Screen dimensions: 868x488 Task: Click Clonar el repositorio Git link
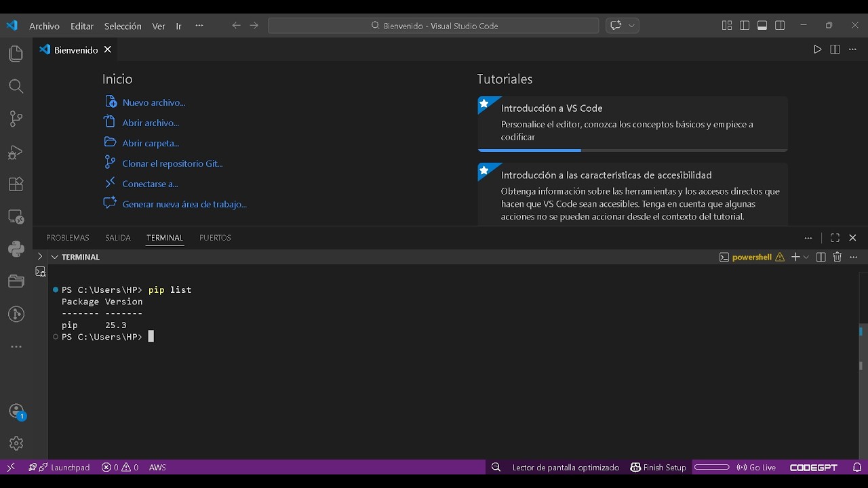click(x=172, y=163)
